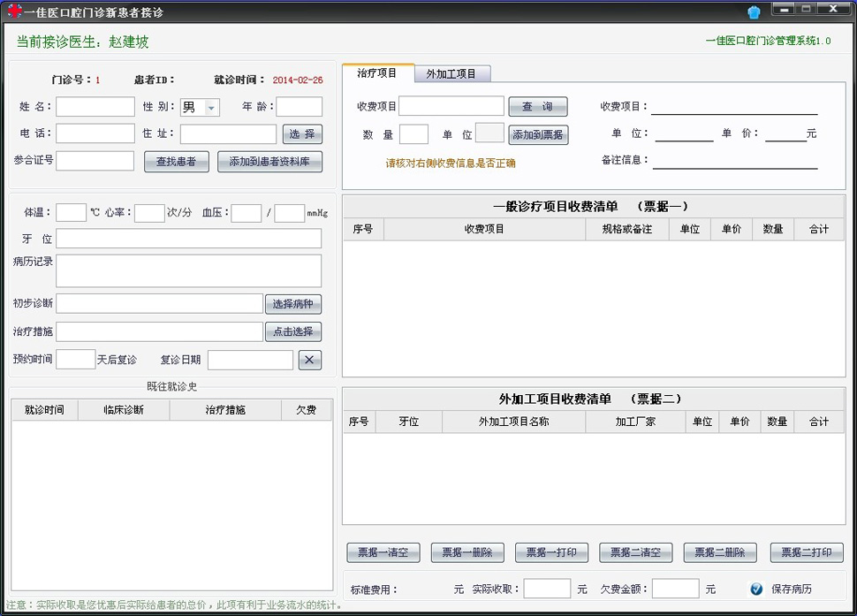Click the 添加到票据 button
Image resolution: width=857 pixels, height=616 pixels.
click(x=540, y=134)
